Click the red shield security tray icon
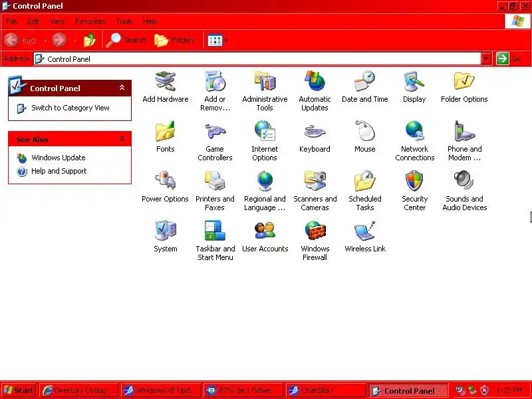Screen dimensions: 532x399 tap(485, 390)
